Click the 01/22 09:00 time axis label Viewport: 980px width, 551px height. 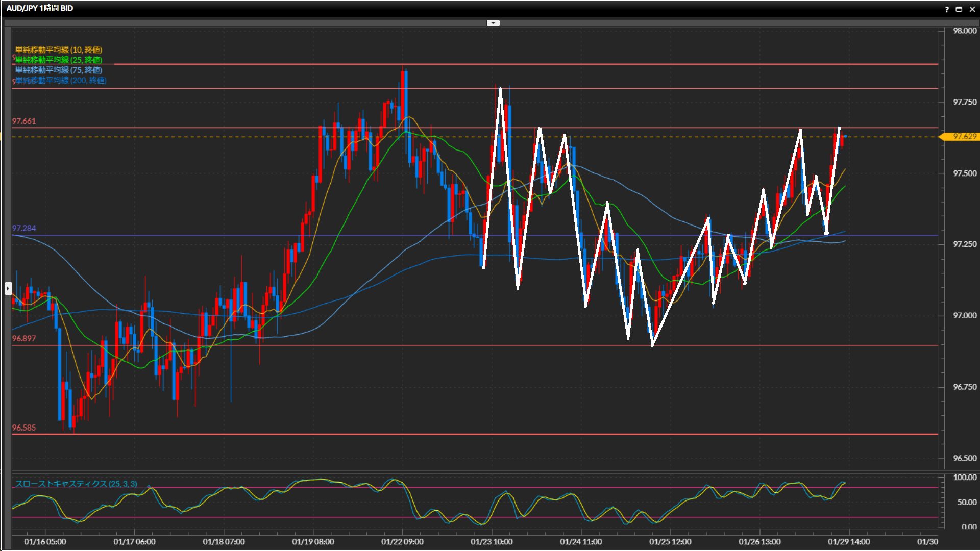[402, 542]
